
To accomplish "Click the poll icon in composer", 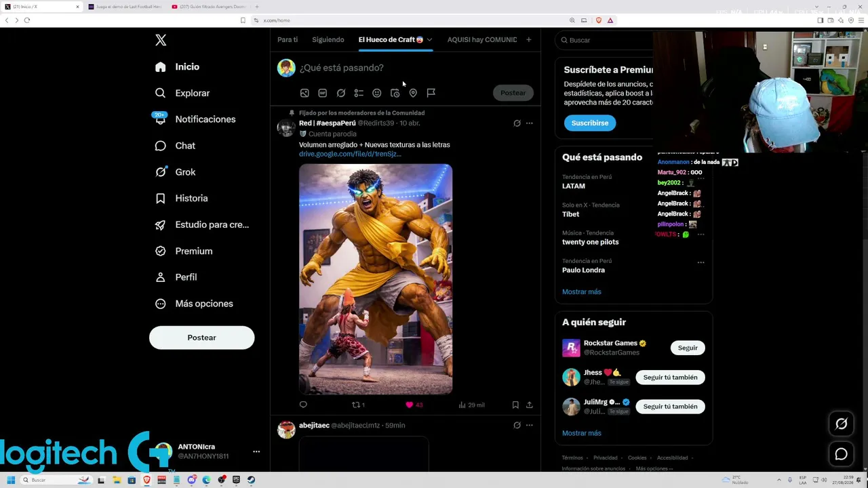I will coord(359,94).
